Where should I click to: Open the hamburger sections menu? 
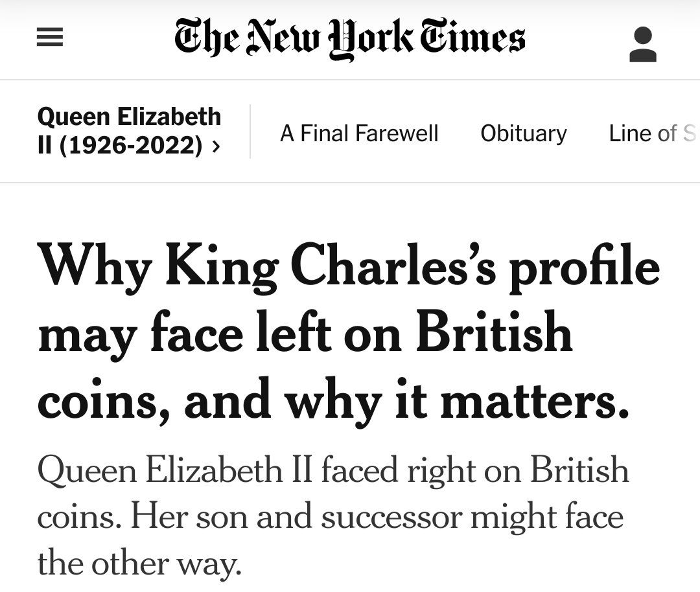click(x=50, y=40)
